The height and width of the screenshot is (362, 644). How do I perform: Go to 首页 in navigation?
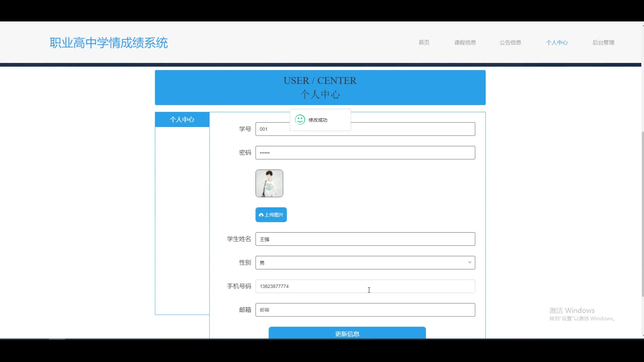tap(424, 43)
